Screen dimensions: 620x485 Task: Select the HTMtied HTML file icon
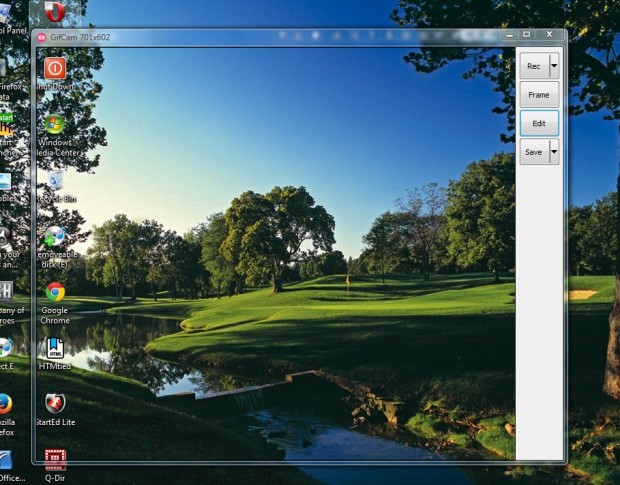pos(55,348)
